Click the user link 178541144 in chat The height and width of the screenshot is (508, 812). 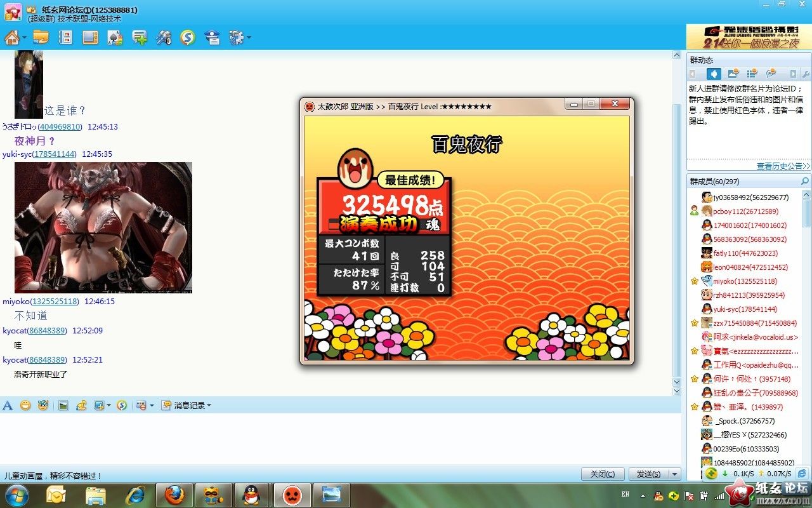click(55, 154)
